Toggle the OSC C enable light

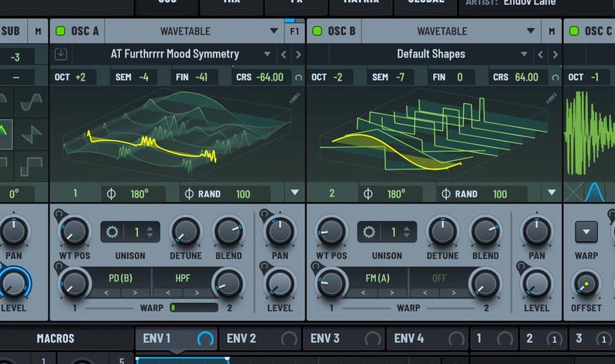[574, 31]
